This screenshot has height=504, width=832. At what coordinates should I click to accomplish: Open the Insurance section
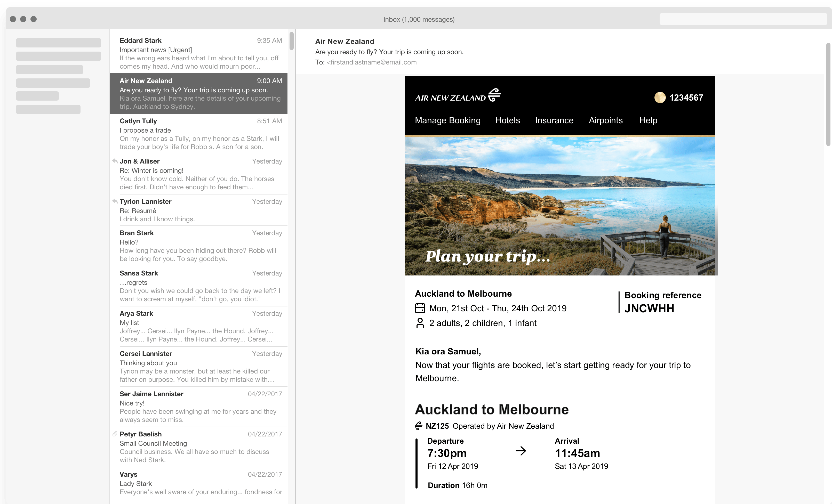point(554,120)
